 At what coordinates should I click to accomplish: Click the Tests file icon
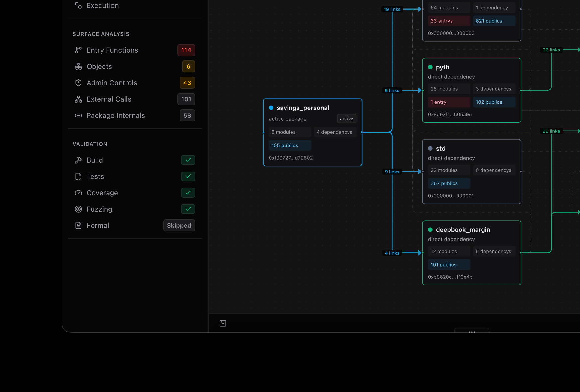[x=78, y=176]
